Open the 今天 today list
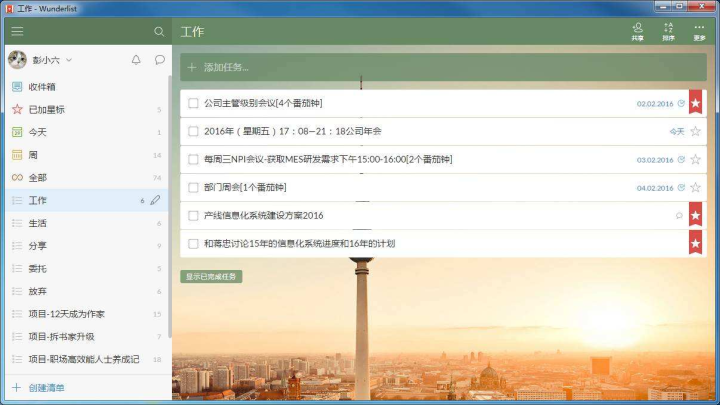This screenshot has height=405, width=720. click(x=87, y=132)
